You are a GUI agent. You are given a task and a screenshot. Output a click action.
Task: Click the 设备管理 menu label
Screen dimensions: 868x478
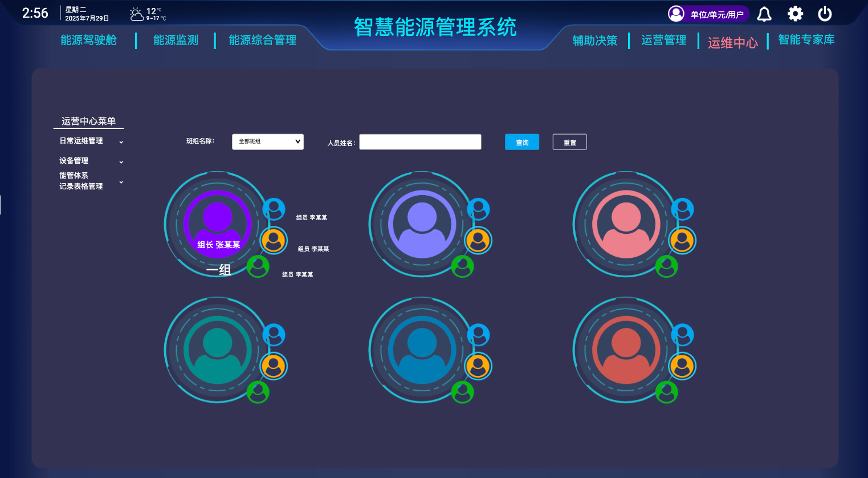tap(74, 161)
